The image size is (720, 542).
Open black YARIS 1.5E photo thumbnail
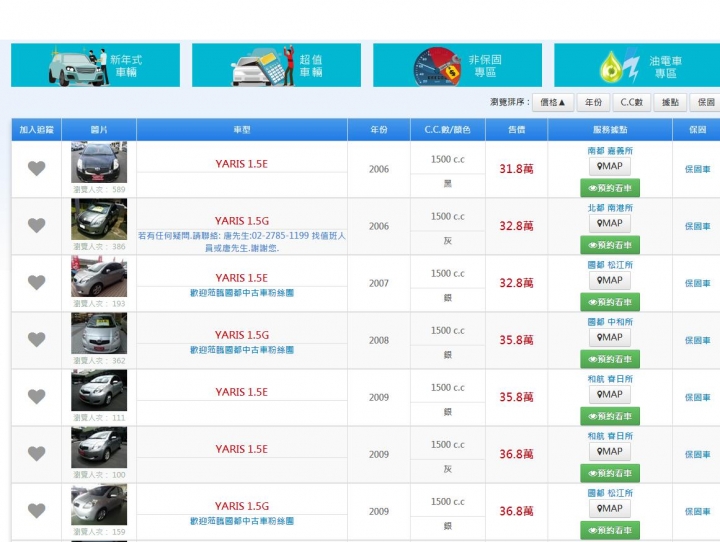(x=99, y=162)
